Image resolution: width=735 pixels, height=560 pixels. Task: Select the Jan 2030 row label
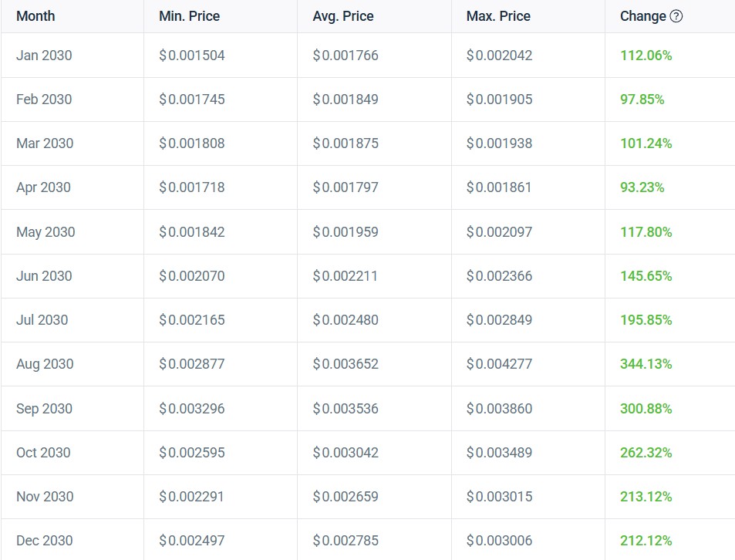[44, 56]
